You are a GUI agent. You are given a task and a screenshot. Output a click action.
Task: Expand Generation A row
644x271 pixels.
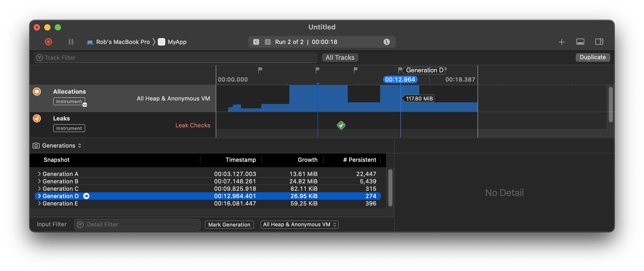(39, 174)
